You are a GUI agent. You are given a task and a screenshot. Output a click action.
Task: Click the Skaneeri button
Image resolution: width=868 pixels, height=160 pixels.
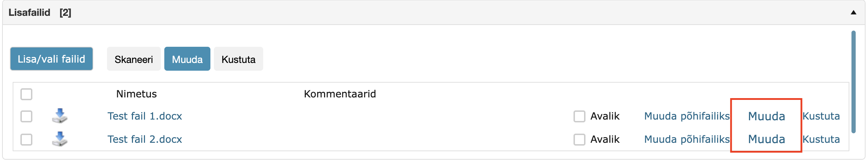point(134,59)
